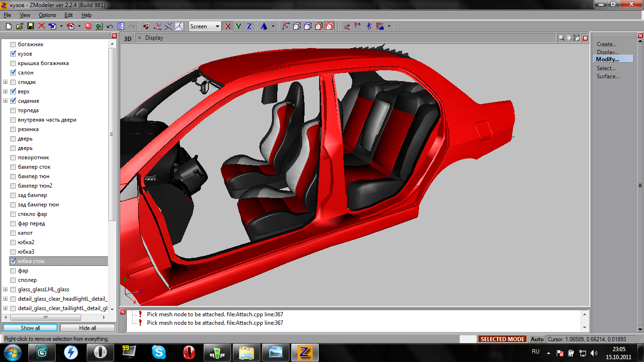Screen dimensions: 644x362
Task: Click the Hide all button
Action: coord(88,328)
